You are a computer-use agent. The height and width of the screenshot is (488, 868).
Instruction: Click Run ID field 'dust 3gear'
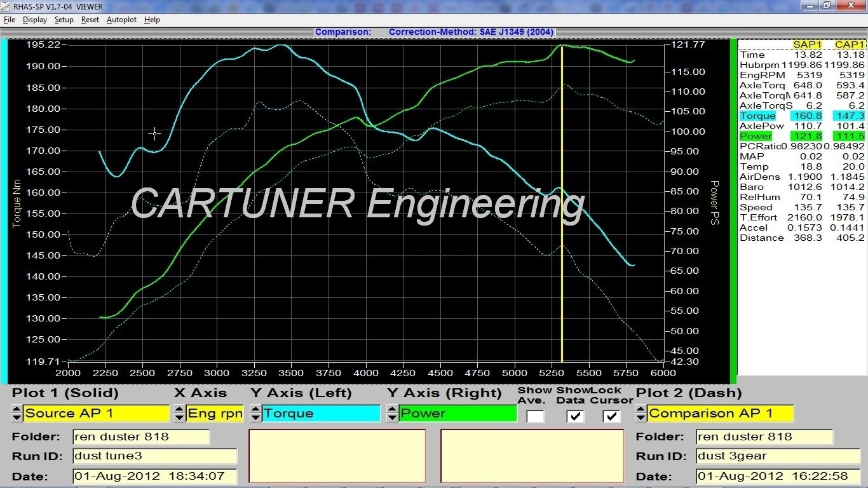[x=778, y=456]
